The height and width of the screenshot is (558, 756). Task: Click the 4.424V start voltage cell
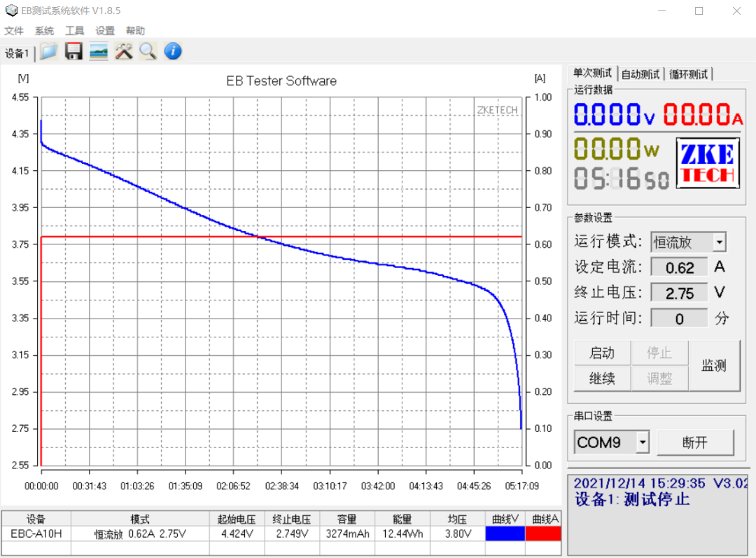[237, 533]
